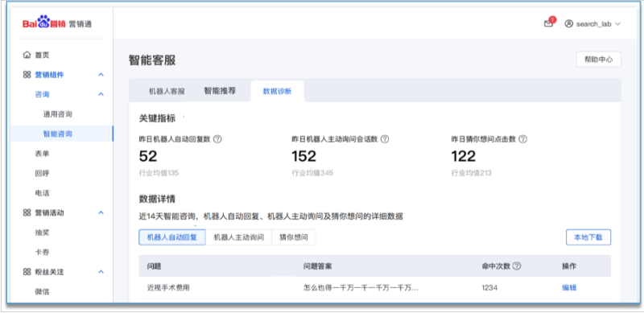Select the 猜你想问 data tab
The height and width of the screenshot is (313, 644).
click(294, 237)
